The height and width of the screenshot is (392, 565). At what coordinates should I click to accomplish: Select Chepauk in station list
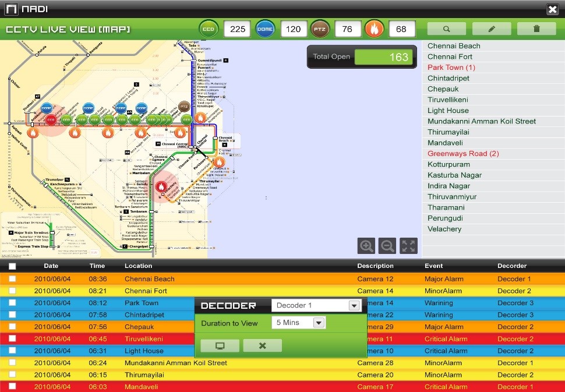[443, 89]
